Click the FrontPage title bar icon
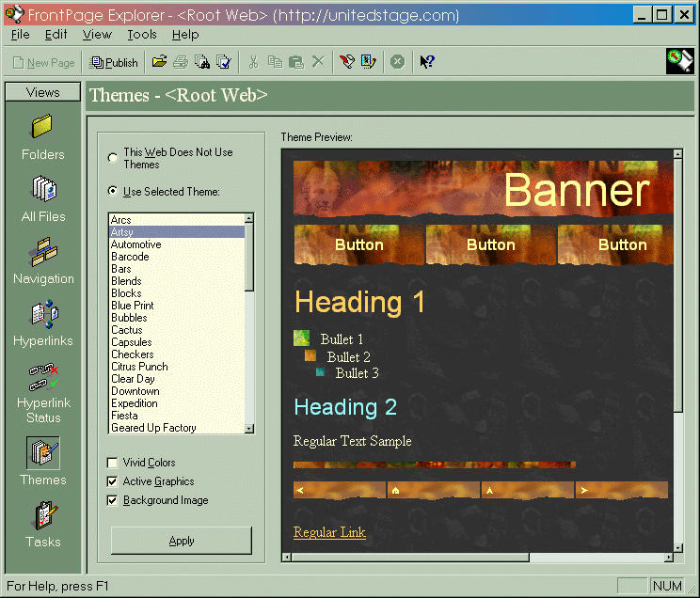Image resolution: width=700 pixels, height=598 pixels. pos(14,15)
